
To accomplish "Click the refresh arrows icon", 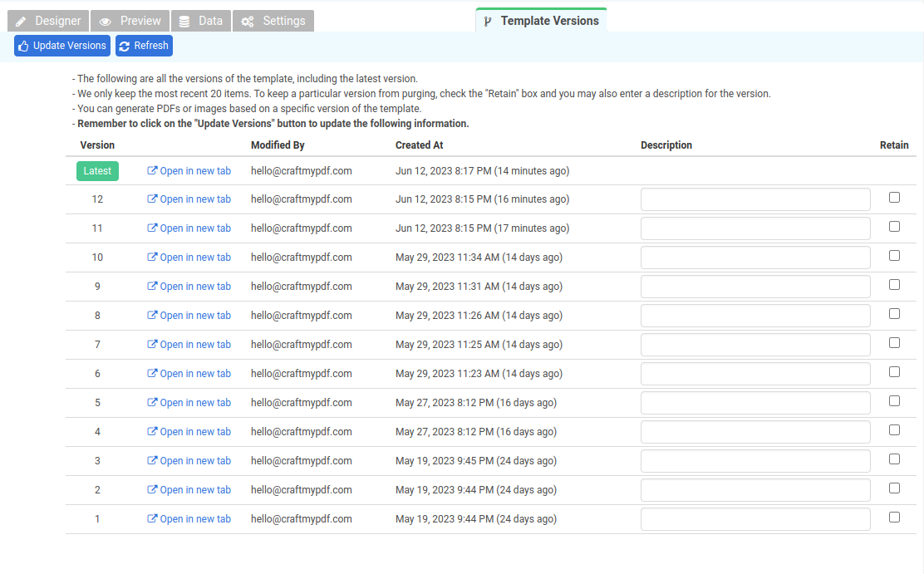I will (125, 46).
